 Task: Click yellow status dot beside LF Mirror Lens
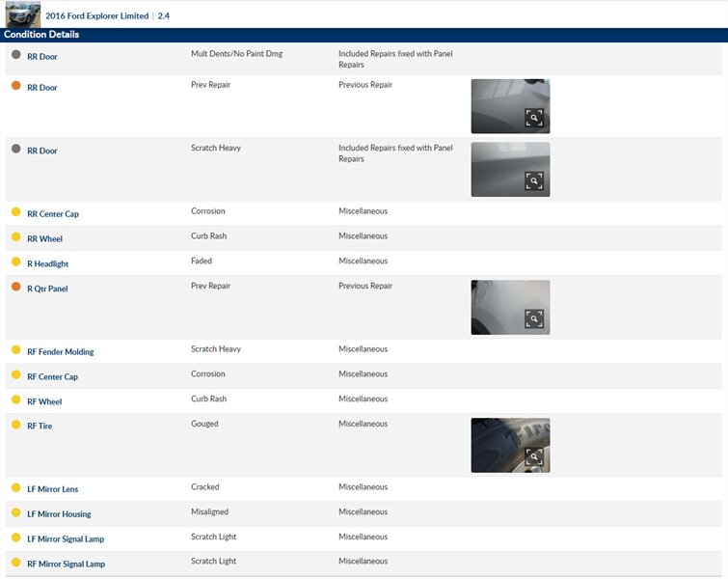(x=15, y=488)
